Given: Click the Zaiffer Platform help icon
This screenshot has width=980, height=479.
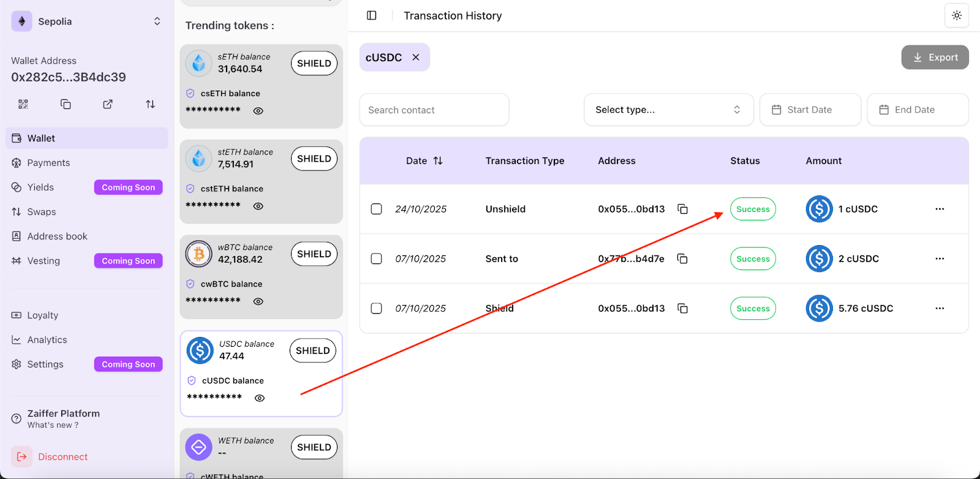Looking at the screenshot, I should coord(17,419).
